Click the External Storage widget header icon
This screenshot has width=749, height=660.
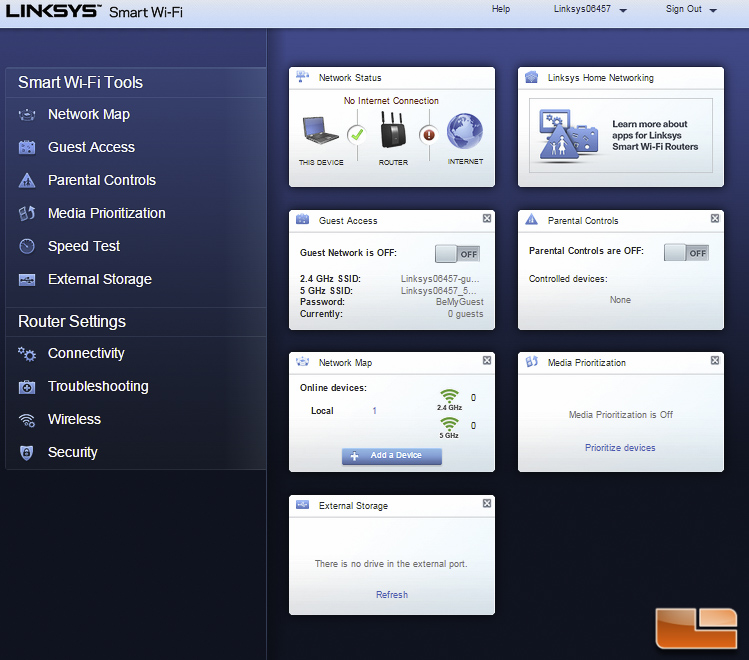pos(302,505)
